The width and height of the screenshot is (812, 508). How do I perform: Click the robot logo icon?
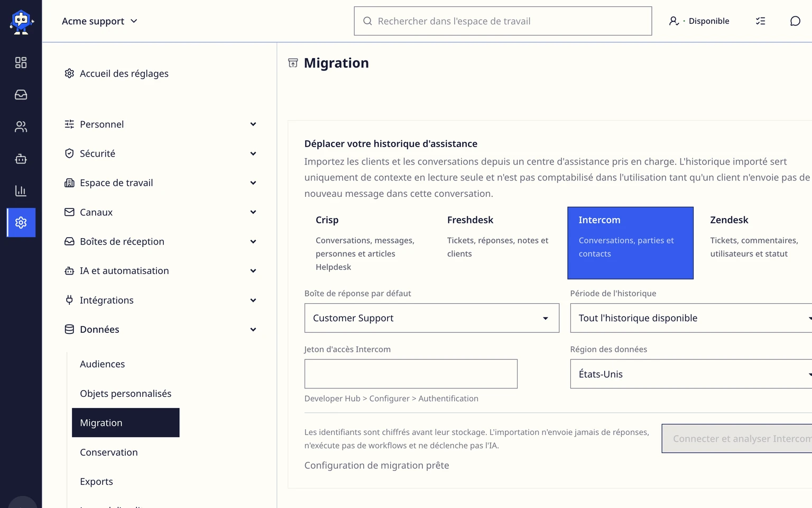point(21,22)
